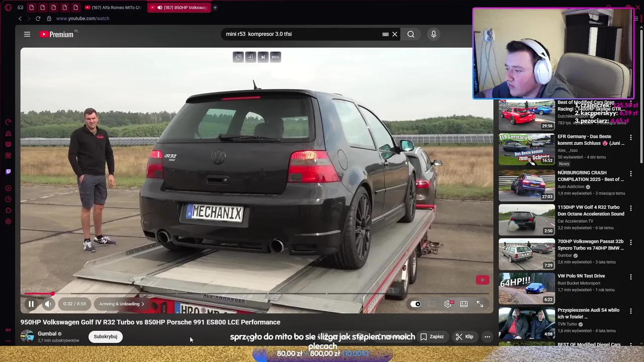
Task: Open Gumbal channel avatar
Action: 27,336
